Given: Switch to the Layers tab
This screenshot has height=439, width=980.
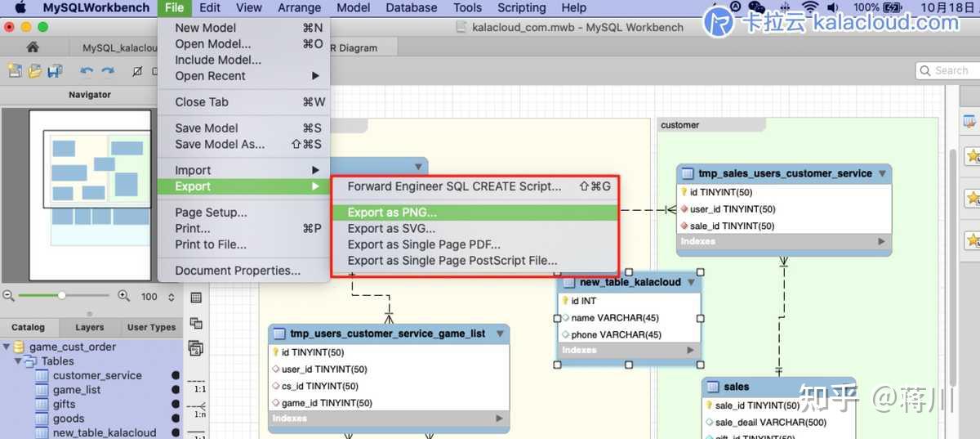Looking at the screenshot, I should 90,327.
